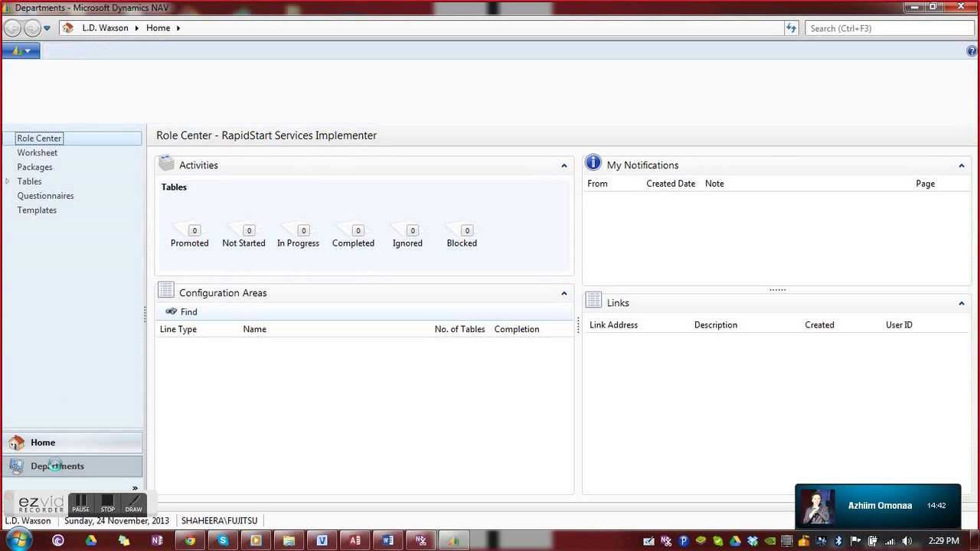Click the Home navigation pane button

73,442
